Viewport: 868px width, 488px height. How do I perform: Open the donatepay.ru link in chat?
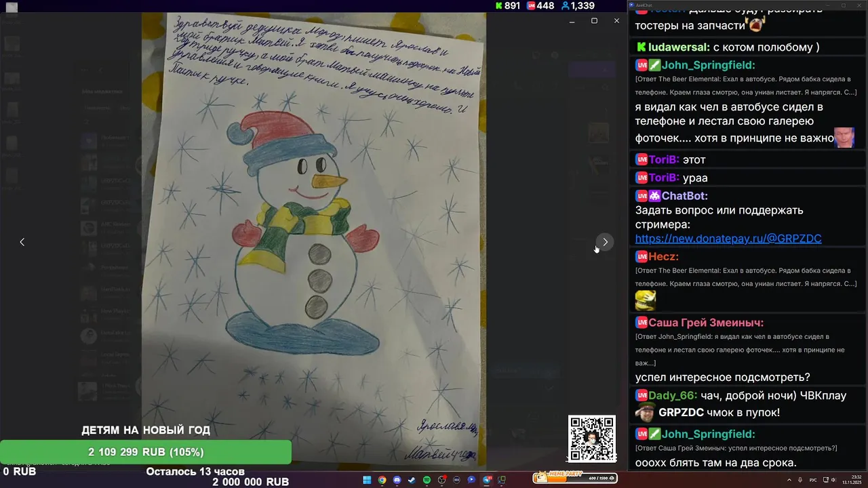coord(728,239)
